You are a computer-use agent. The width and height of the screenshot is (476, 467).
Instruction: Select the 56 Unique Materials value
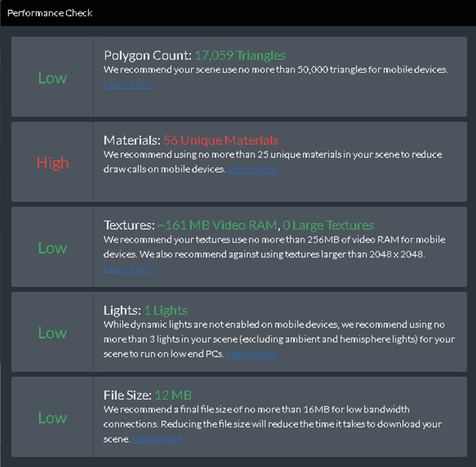(220, 140)
